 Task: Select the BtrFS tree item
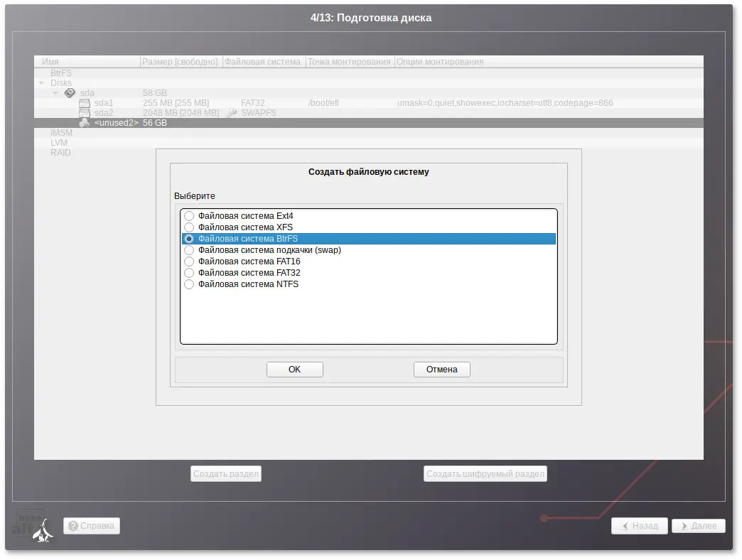pyautogui.click(x=61, y=73)
